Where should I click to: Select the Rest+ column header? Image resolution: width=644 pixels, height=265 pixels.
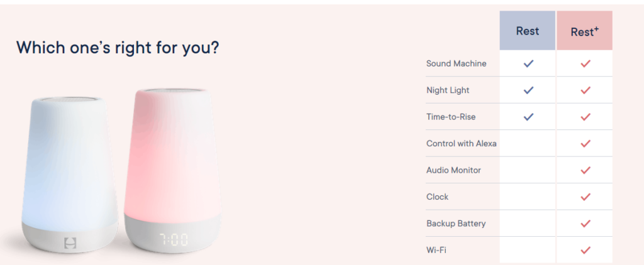click(x=584, y=31)
